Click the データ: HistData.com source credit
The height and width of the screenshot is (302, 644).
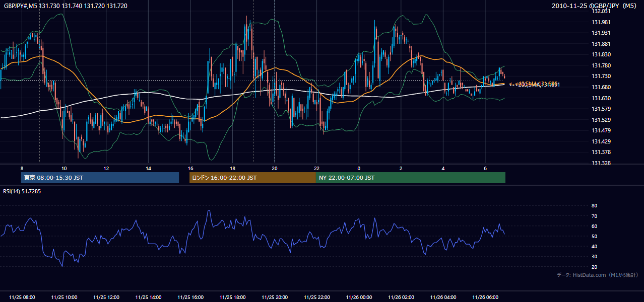pyautogui.click(x=598, y=275)
